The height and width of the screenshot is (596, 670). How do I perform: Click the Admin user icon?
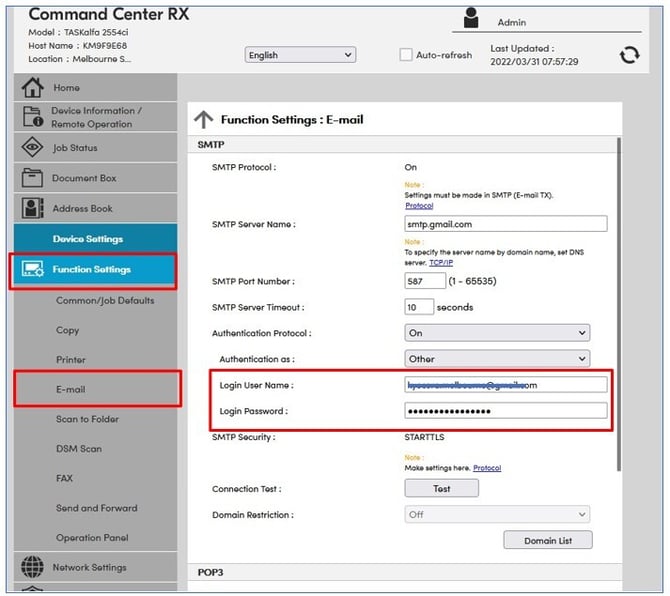click(x=473, y=20)
